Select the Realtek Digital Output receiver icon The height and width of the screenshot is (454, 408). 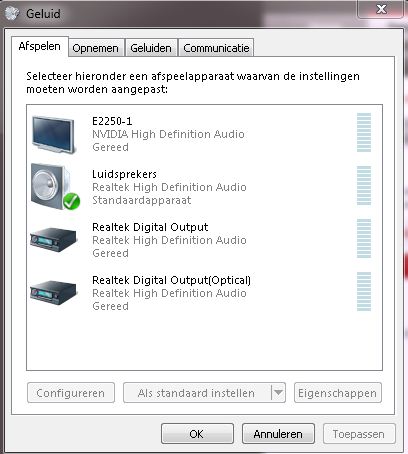tap(53, 239)
